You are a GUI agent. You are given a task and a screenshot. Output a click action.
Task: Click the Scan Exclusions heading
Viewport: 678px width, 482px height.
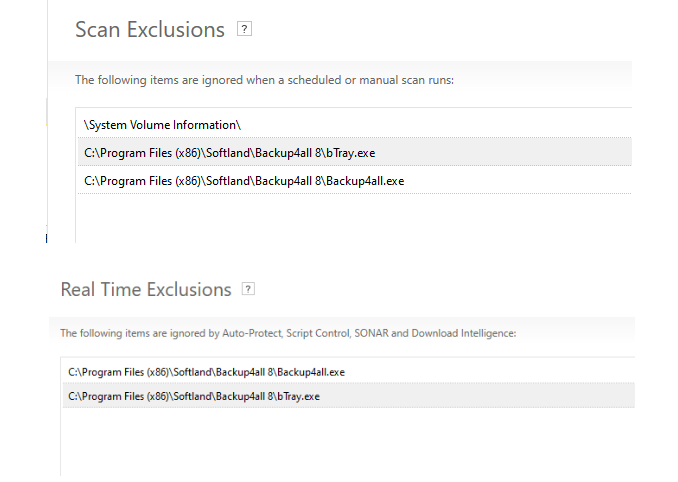[150, 30]
